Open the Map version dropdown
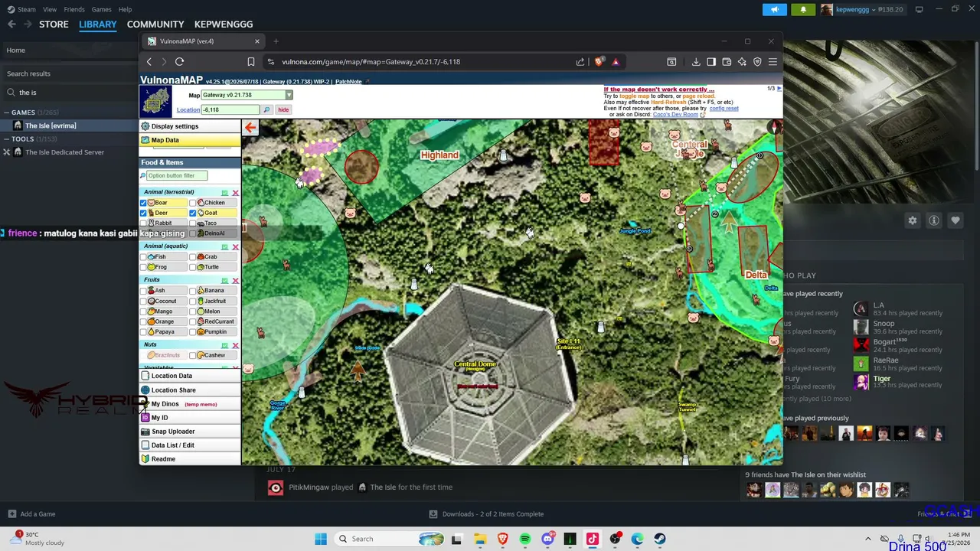This screenshot has width=980, height=551. 247,95
